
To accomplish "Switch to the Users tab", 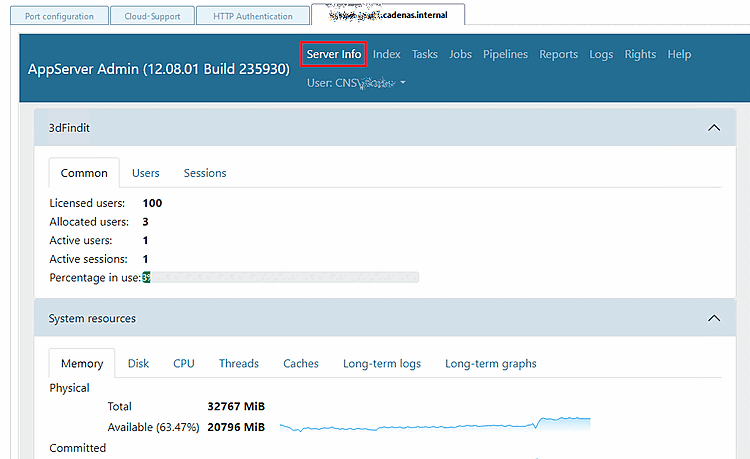I will (x=145, y=173).
